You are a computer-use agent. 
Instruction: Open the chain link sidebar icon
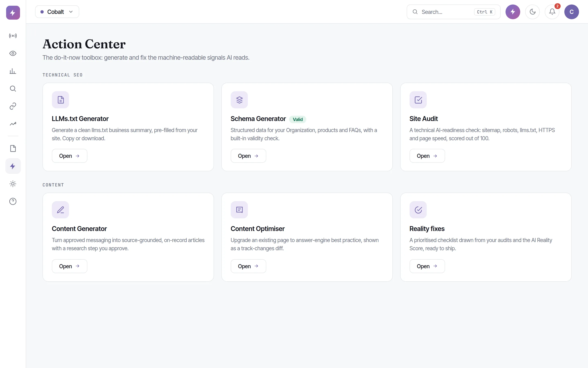click(13, 106)
